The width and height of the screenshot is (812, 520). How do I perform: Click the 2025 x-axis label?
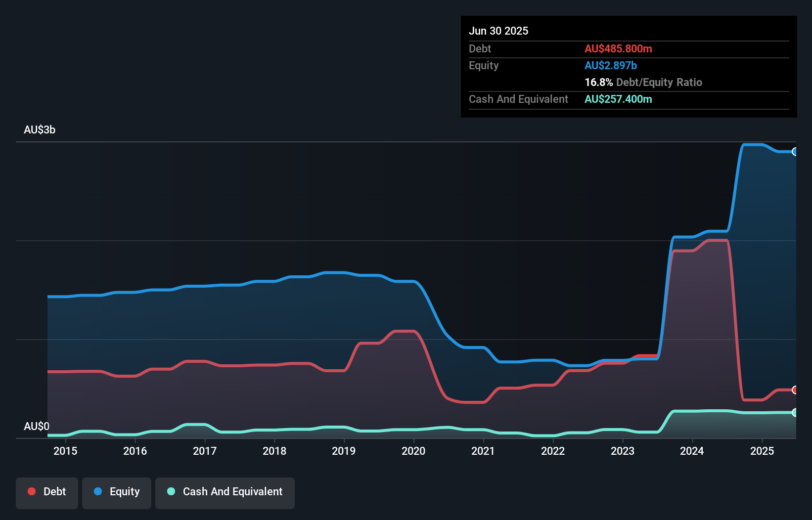click(x=762, y=451)
